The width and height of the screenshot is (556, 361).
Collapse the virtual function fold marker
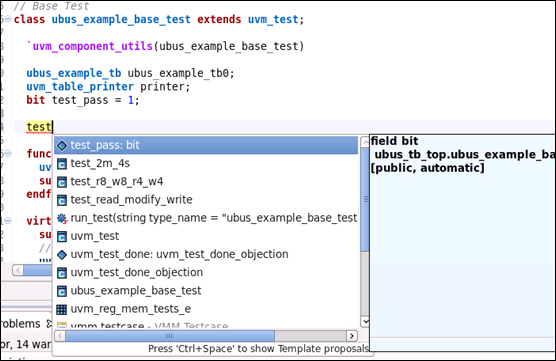click(8, 220)
